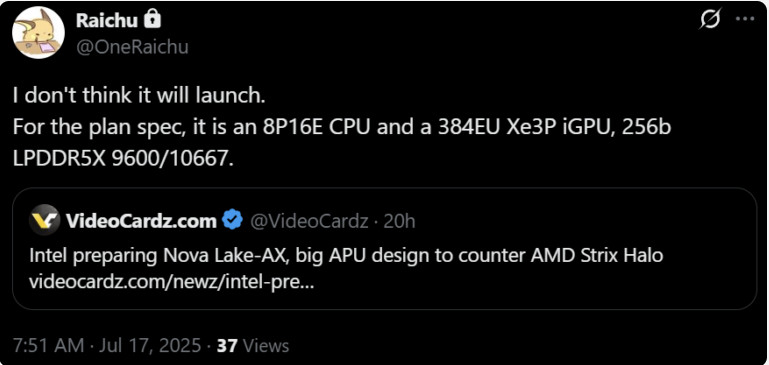Click the Jul 17, 2025 date
769x365 pixels.
pyautogui.click(x=150, y=346)
